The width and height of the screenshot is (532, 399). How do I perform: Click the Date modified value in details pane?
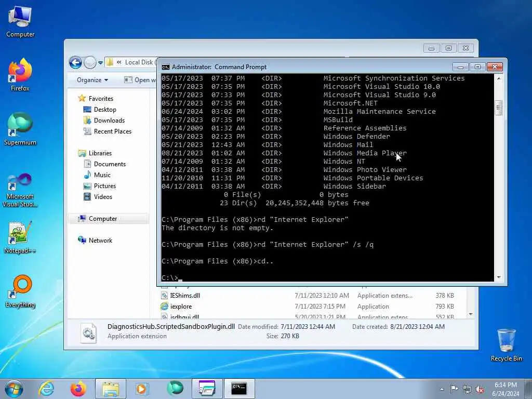(x=308, y=326)
